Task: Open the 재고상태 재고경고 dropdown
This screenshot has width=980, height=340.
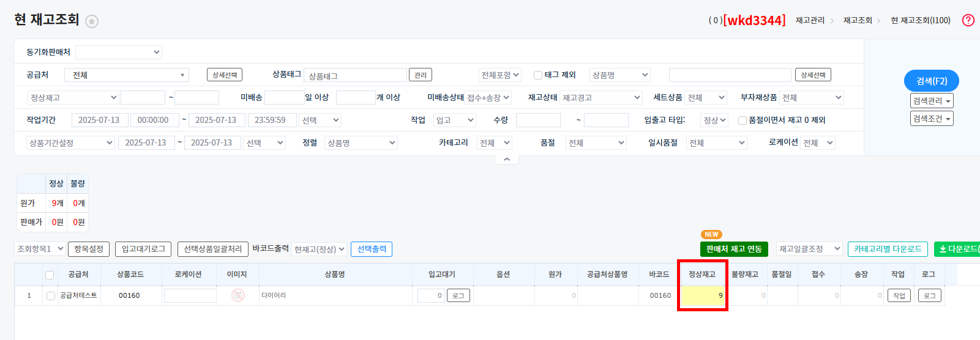Action: pyautogui.click(x=601, y=98)
